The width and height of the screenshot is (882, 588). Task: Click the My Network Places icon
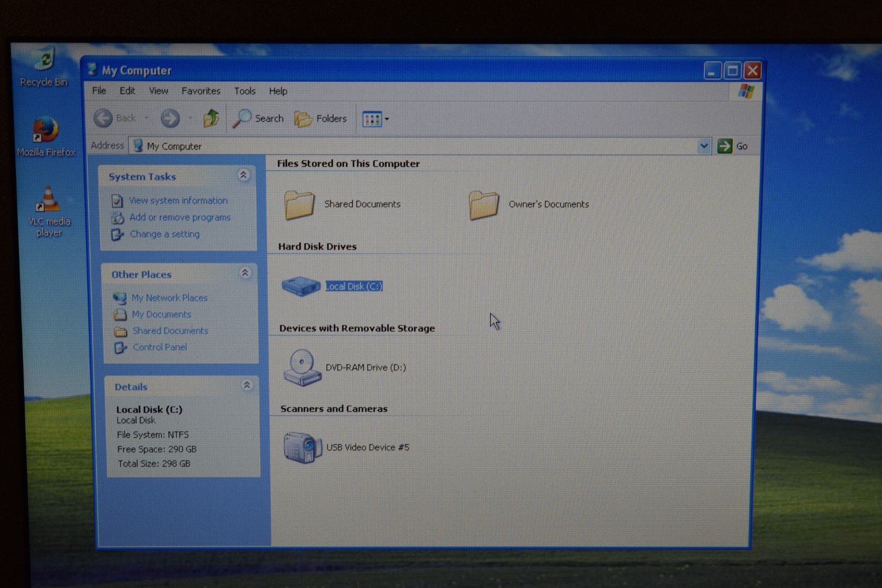(x=120, y=298)
